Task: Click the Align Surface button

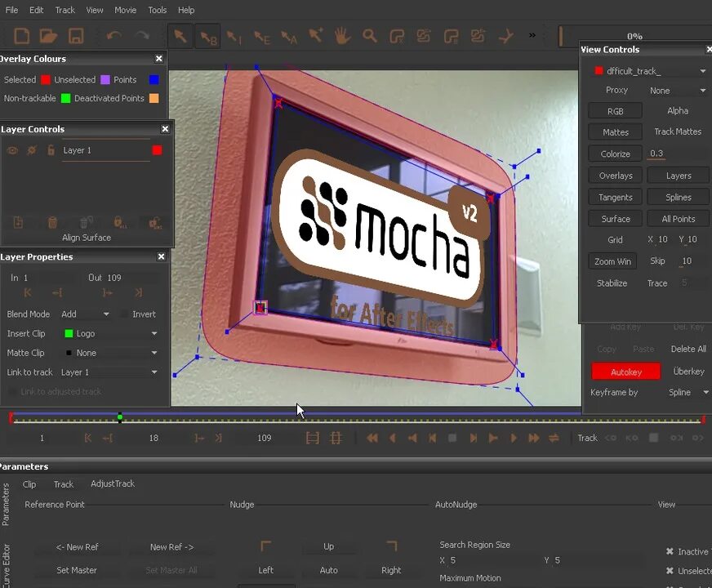Action: point(87,238)
